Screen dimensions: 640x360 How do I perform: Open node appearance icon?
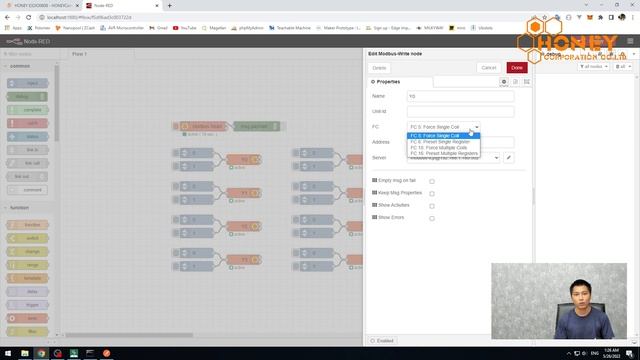(527, 82)
